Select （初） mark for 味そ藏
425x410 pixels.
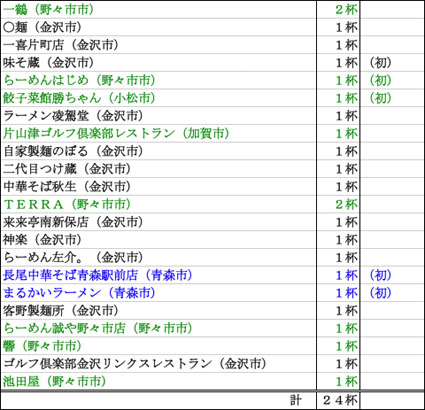tap(381, 62)
